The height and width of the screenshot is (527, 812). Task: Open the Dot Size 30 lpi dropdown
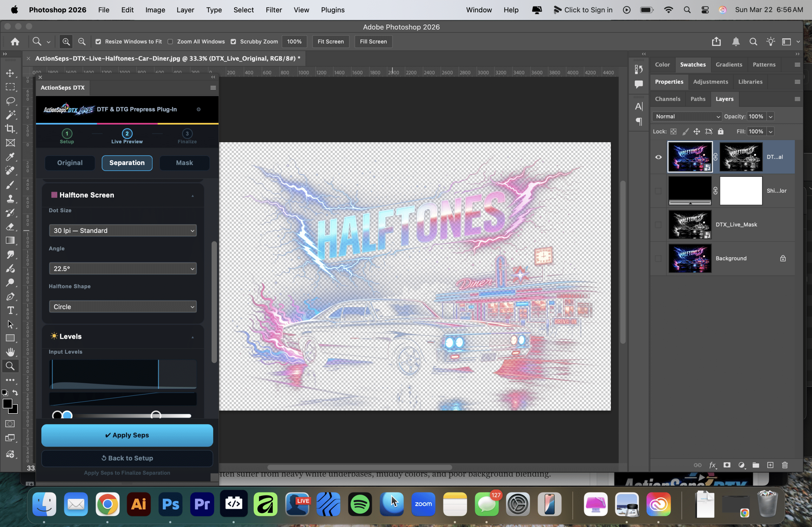pos(123,231)
